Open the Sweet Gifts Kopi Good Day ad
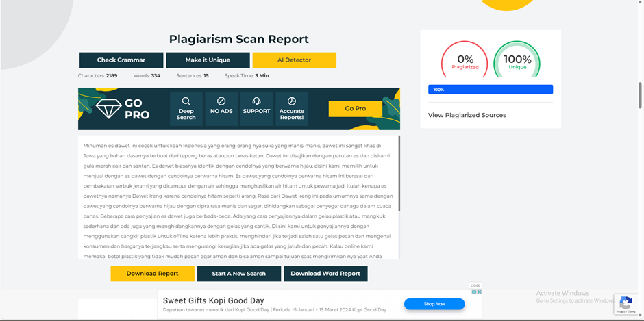 (214, 300)
